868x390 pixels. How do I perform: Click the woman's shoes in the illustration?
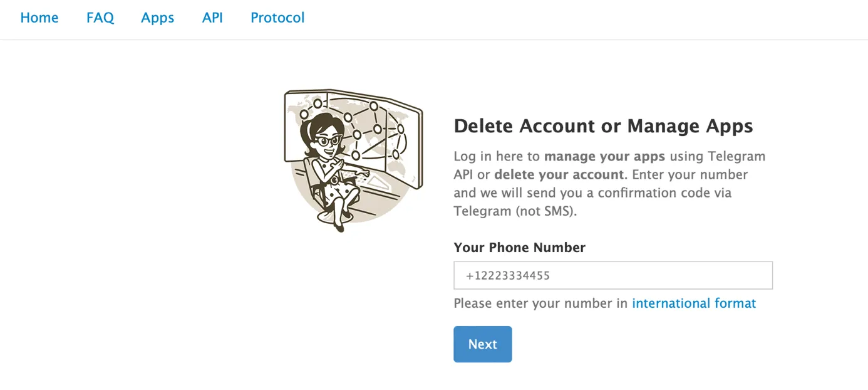(339, 224)
